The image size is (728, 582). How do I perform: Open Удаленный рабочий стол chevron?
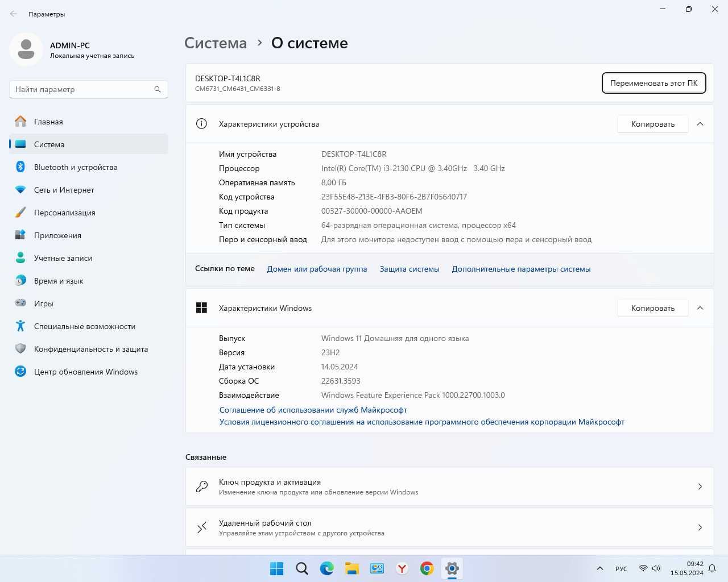coord(700,527)
